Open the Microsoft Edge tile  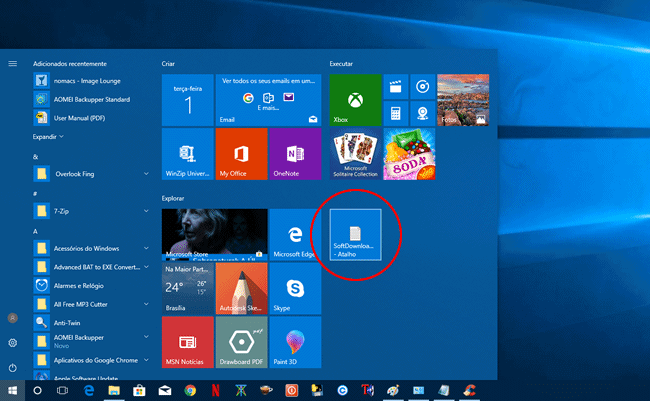(x=295, y=234)
